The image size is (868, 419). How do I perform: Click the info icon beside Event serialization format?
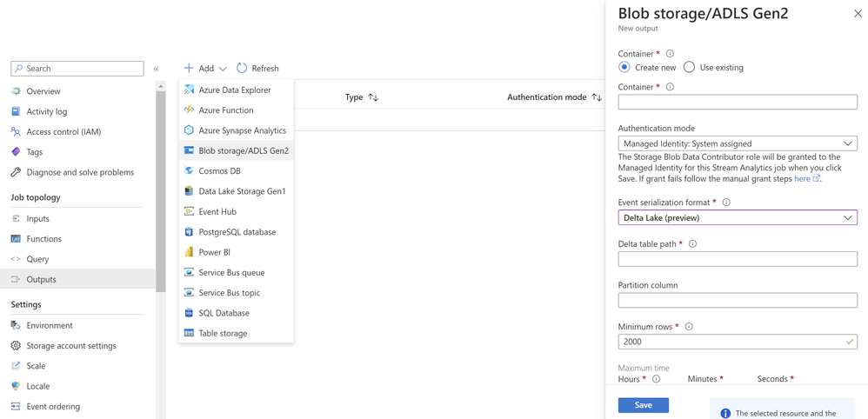[727, 203]
